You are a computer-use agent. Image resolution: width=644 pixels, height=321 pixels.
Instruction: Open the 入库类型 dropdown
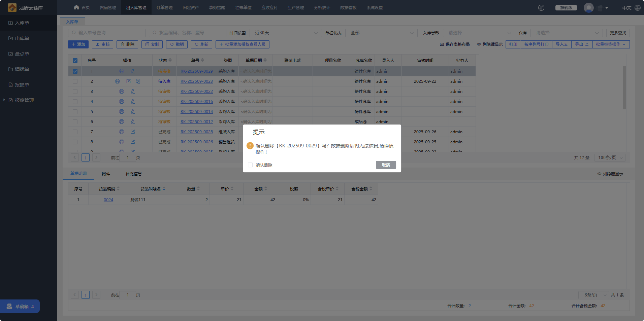pos(479,33)
